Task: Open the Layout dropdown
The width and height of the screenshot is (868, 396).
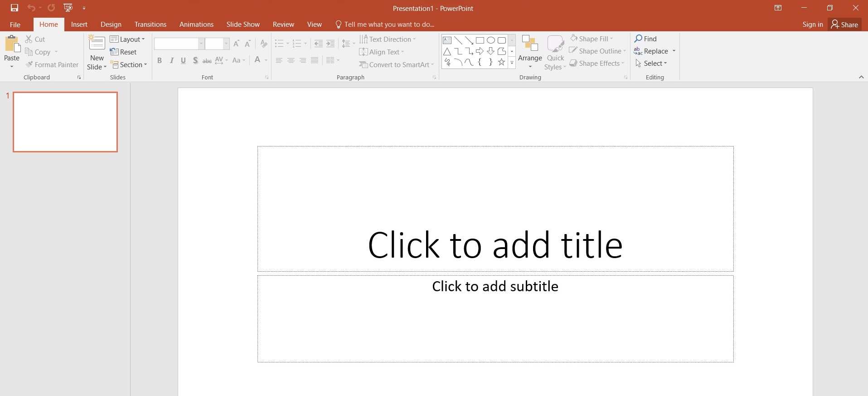Action: click(127, 39)
